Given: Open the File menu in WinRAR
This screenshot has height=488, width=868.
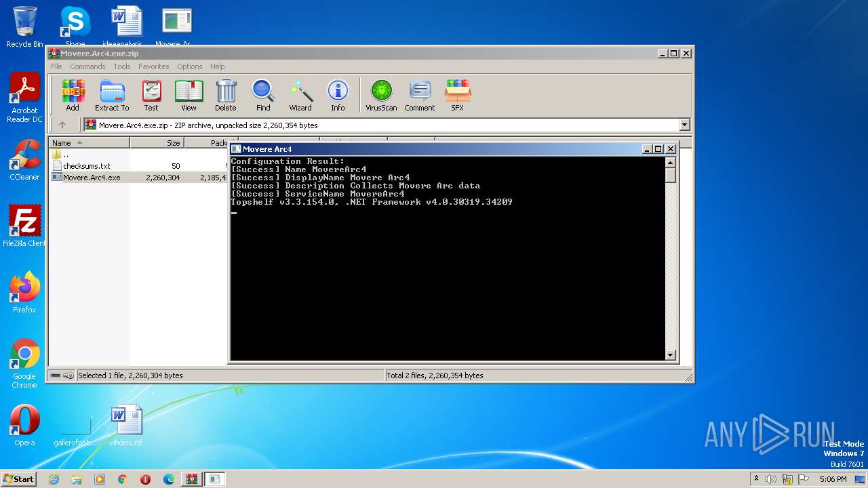Looking at the screenshot, I should pyautogui.click(x=56, y=66).
